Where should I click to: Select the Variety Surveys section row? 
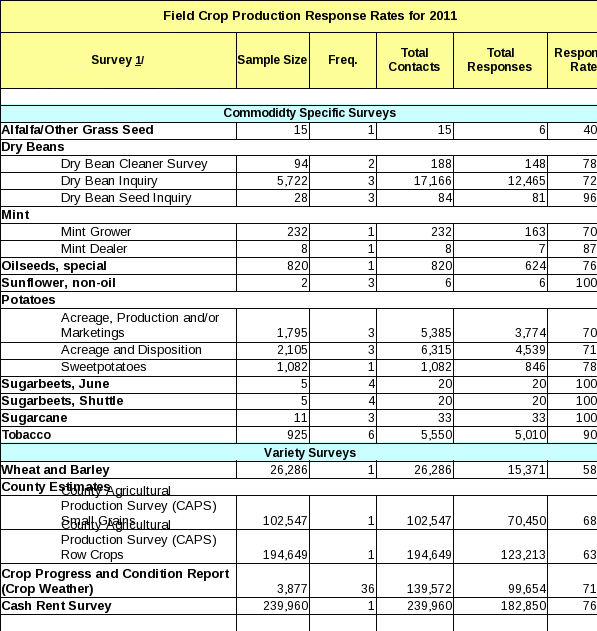tap(298, 453)
